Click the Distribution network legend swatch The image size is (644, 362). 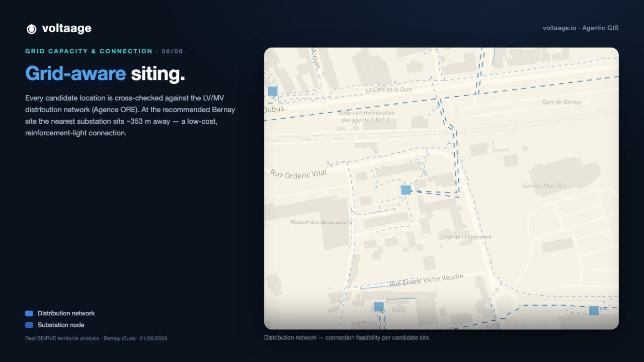(29, 313)
